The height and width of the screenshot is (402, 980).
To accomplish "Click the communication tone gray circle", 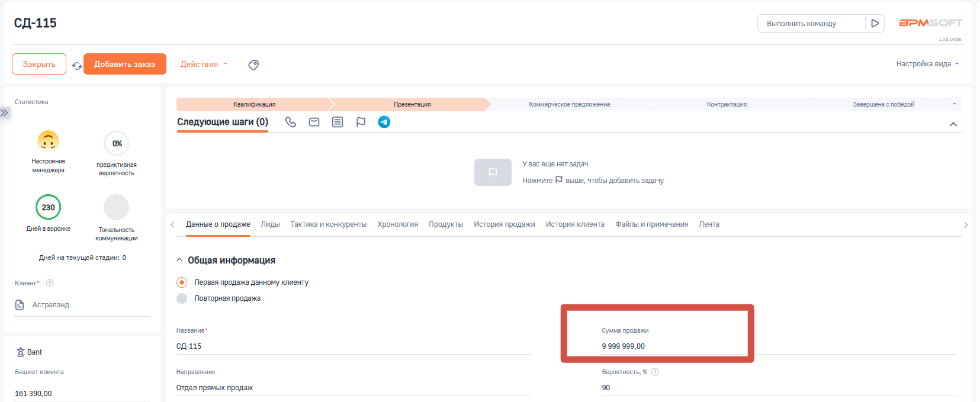I will 117,207.
